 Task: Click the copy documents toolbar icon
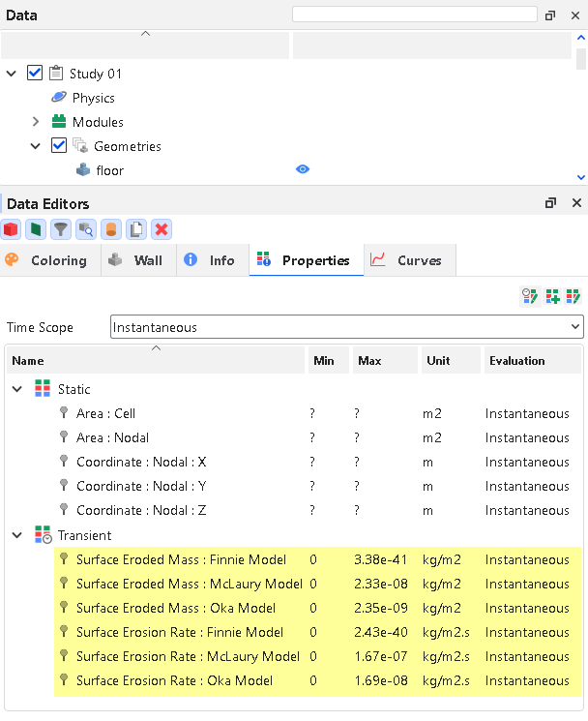[x=136, y=229]
